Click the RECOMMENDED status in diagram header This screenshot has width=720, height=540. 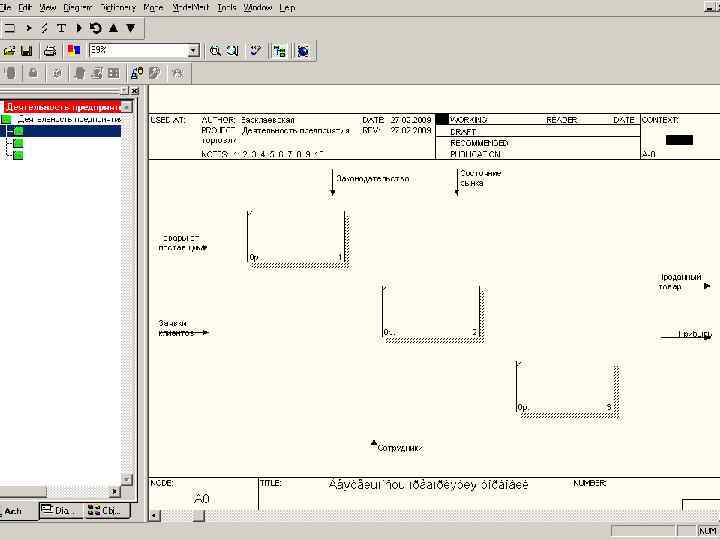point(479,143)
